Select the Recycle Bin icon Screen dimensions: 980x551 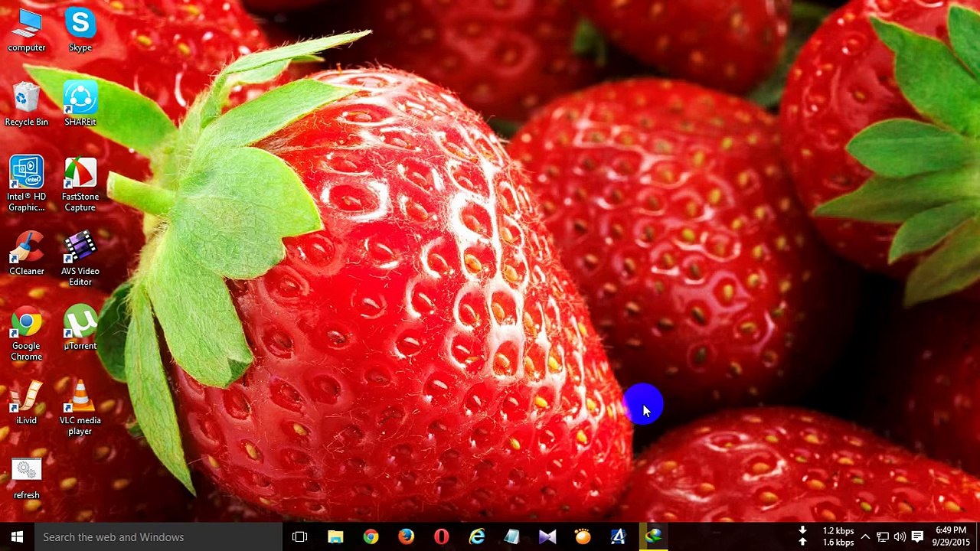tap(27, 105)
